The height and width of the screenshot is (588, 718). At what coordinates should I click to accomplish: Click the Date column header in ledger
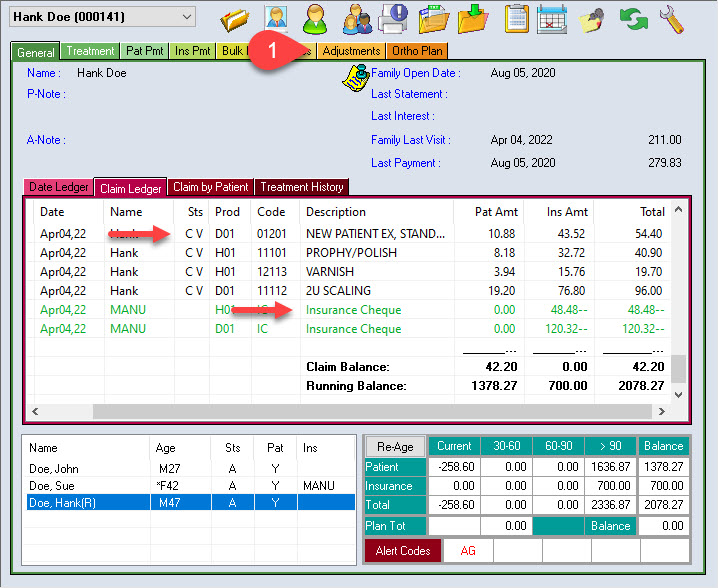[69, 212]
